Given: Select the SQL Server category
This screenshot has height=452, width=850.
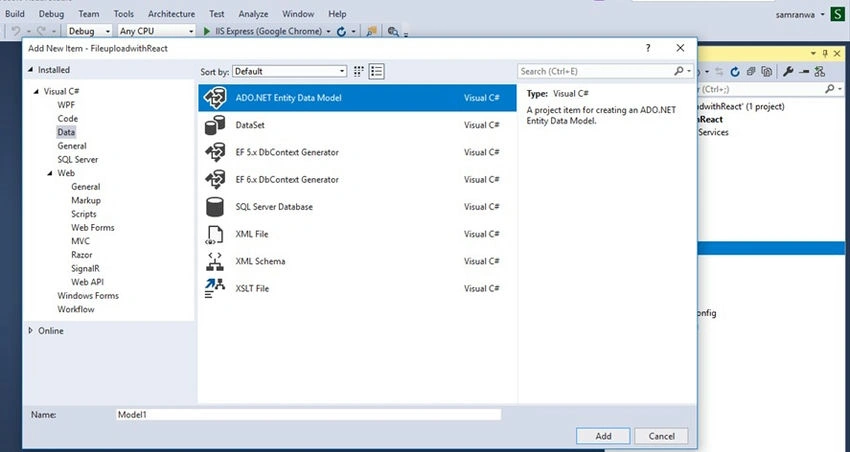Looking at the screenshot, I should pos(78,160).
